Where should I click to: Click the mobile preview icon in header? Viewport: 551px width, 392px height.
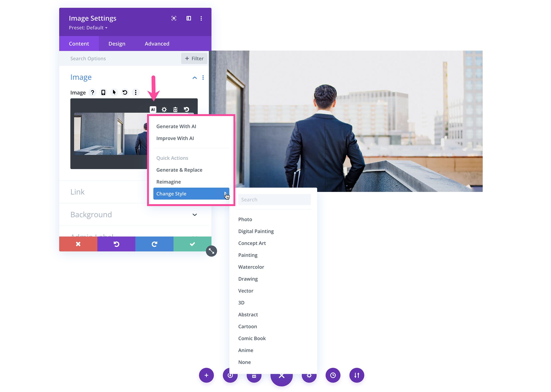coord(104,92)
